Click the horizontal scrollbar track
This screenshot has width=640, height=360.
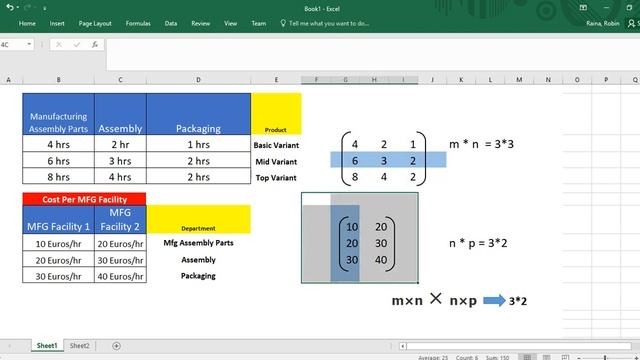(x=518, y=346)
